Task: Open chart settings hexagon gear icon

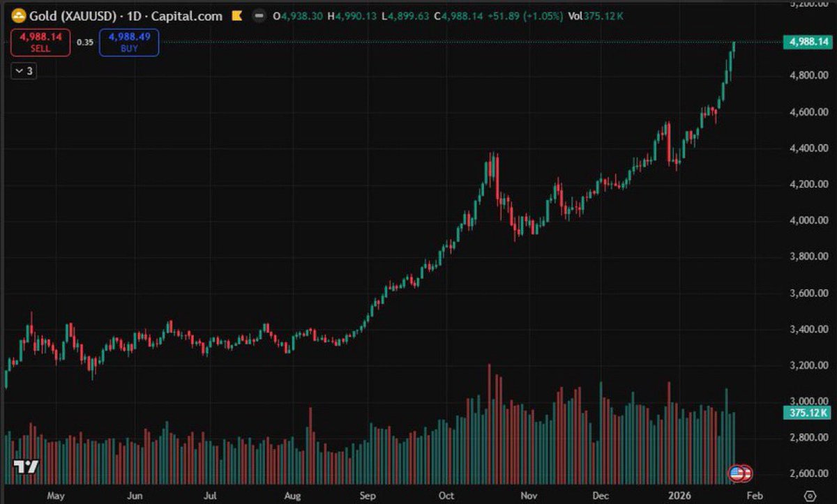Action: [808, 496]
